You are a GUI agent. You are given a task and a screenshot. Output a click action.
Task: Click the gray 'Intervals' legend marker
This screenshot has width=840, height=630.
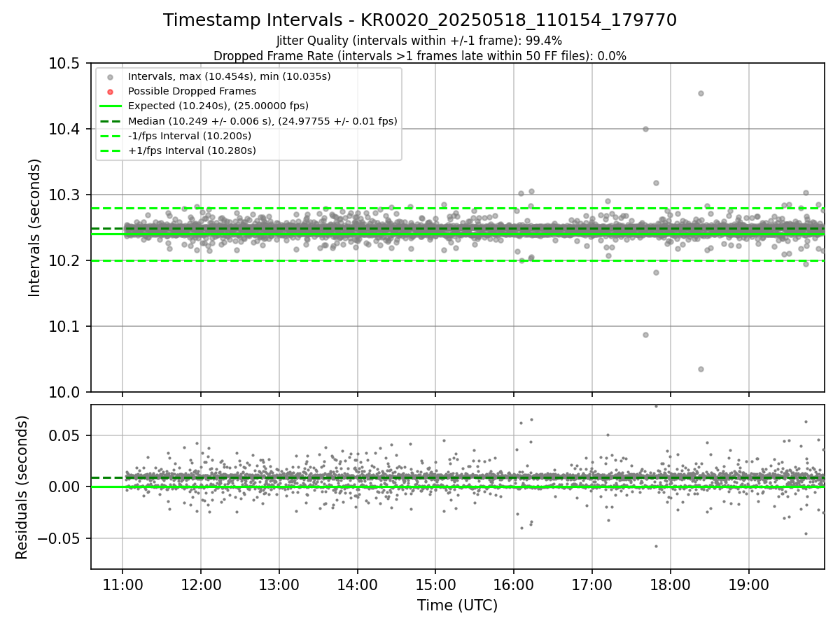pos(110,76)
